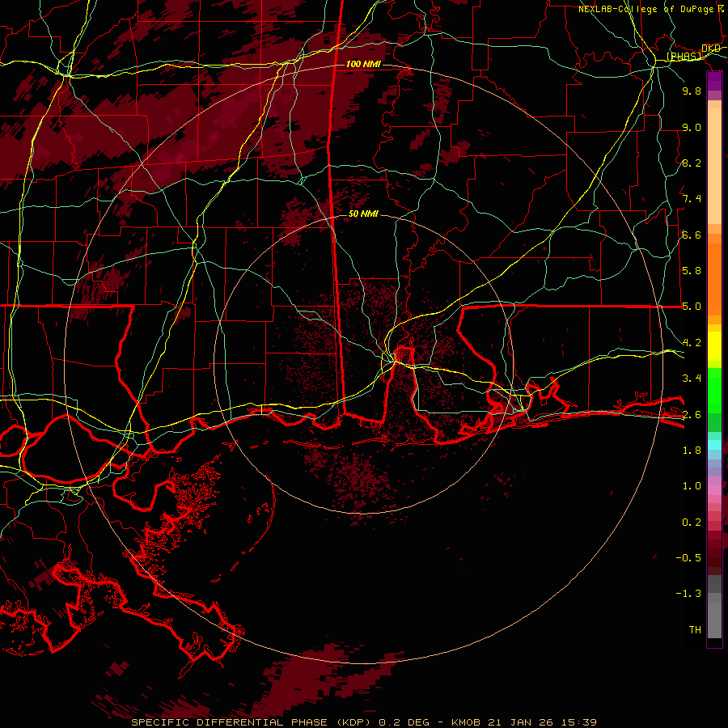
Task: Pick the orange band of the colorbar
Action: 714,278
